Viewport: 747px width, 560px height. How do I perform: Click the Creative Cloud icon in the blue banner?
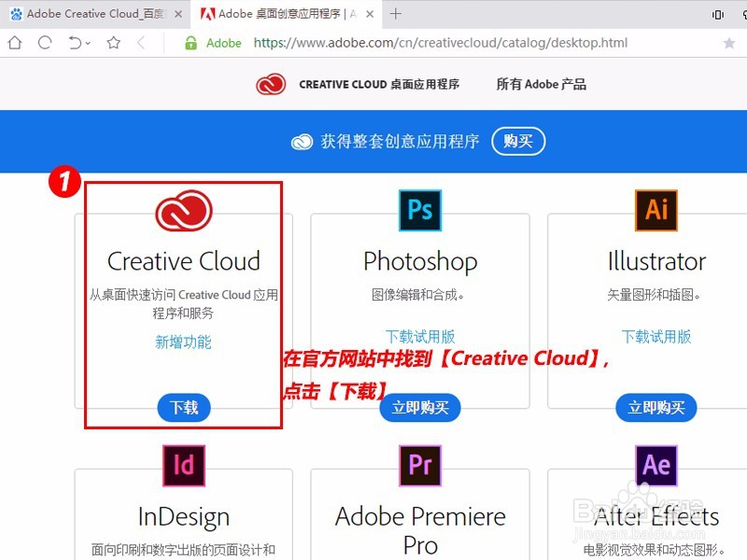pos(301,142)
